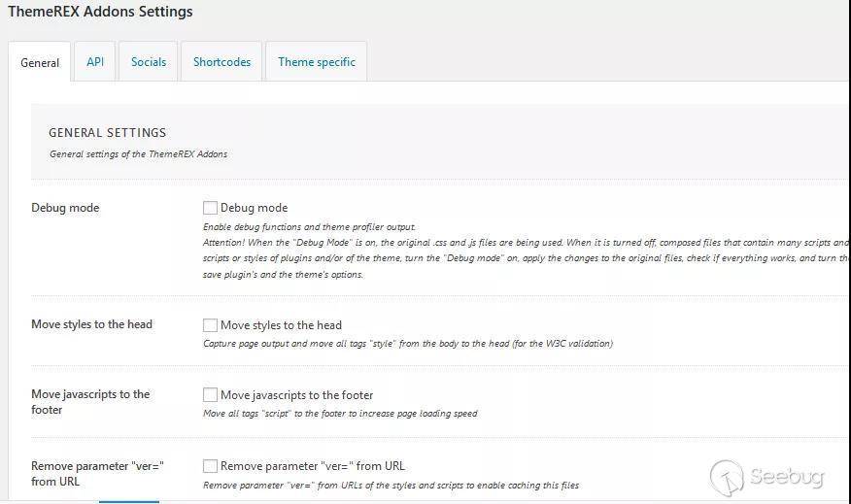Open the Socials tab
Image resolution: width=851 pixels, height=504 pixels.
149,61
